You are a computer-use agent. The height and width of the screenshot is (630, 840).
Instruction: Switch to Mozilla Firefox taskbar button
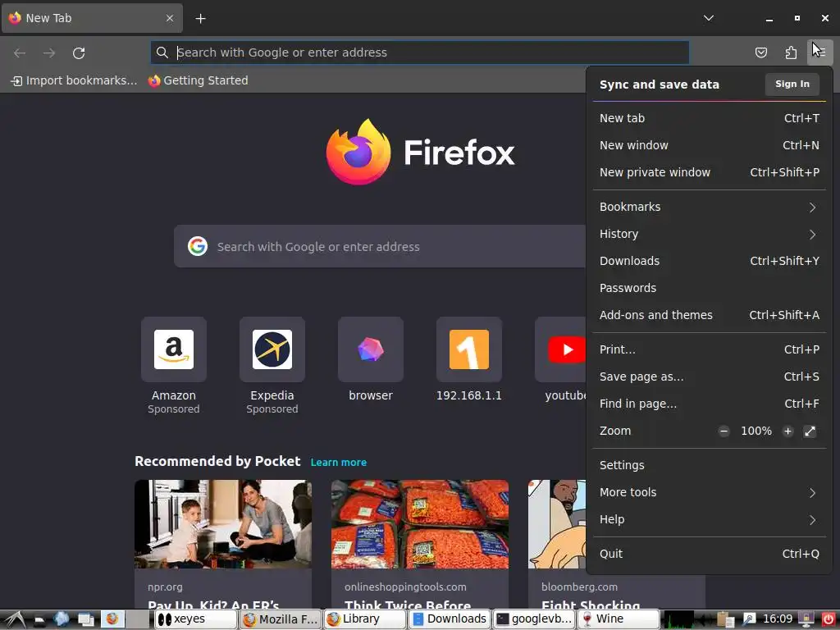point(281,619)
